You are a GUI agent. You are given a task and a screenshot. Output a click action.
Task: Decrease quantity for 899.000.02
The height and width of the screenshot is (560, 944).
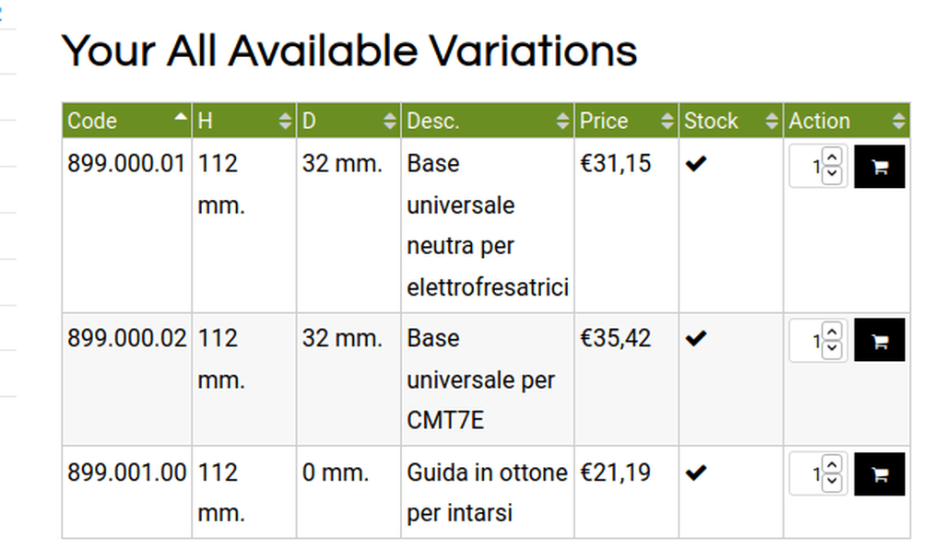point(832,347)
